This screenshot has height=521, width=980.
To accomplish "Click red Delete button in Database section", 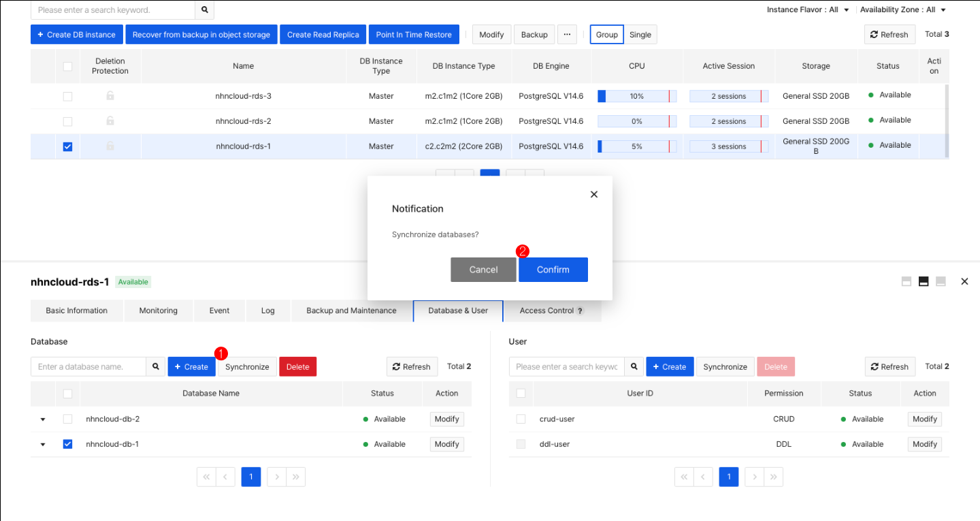I will point(298,366).
